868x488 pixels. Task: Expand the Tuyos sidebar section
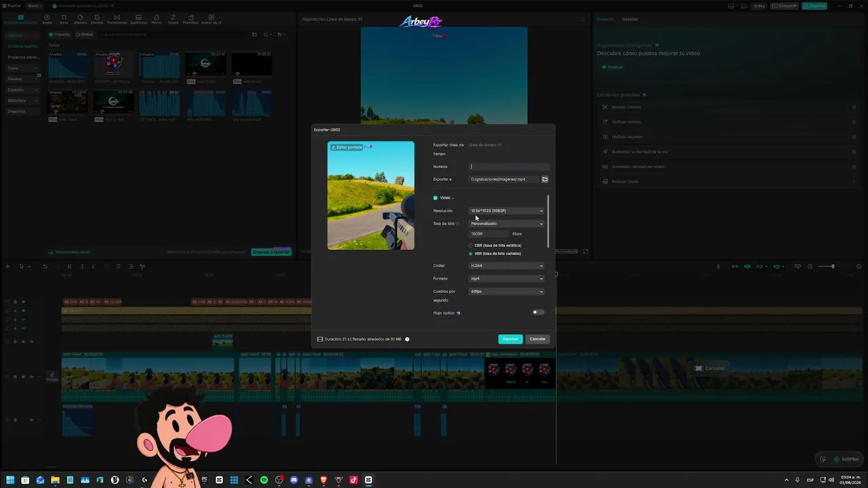coord(22,68)
